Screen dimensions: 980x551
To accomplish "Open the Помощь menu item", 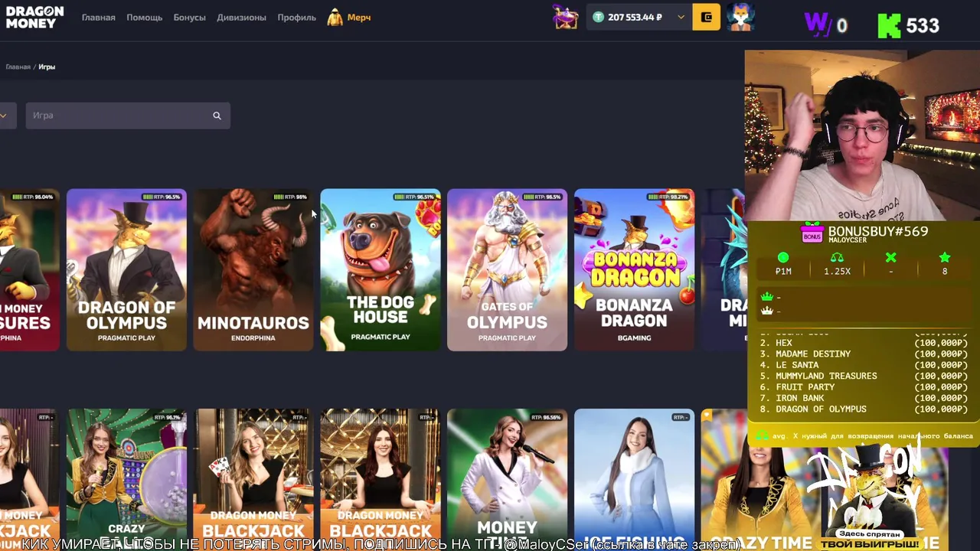I will (x=145, y=17).
